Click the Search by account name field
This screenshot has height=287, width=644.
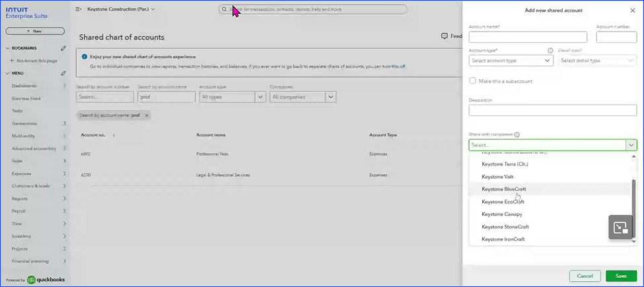tap(166, 97)
